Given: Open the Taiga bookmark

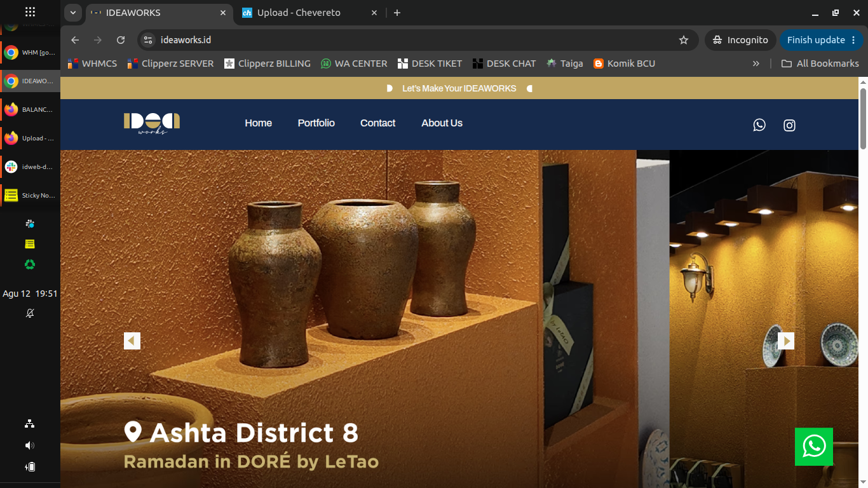Looking at the screenshot, I should pyautogui.click(x=565, y=64).
